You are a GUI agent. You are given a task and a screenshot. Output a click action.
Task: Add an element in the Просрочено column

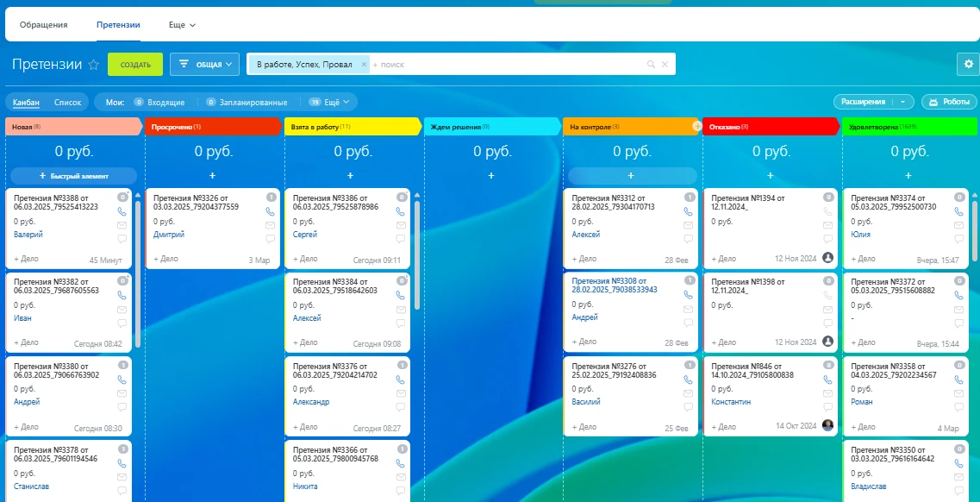[x=213, y=176]
